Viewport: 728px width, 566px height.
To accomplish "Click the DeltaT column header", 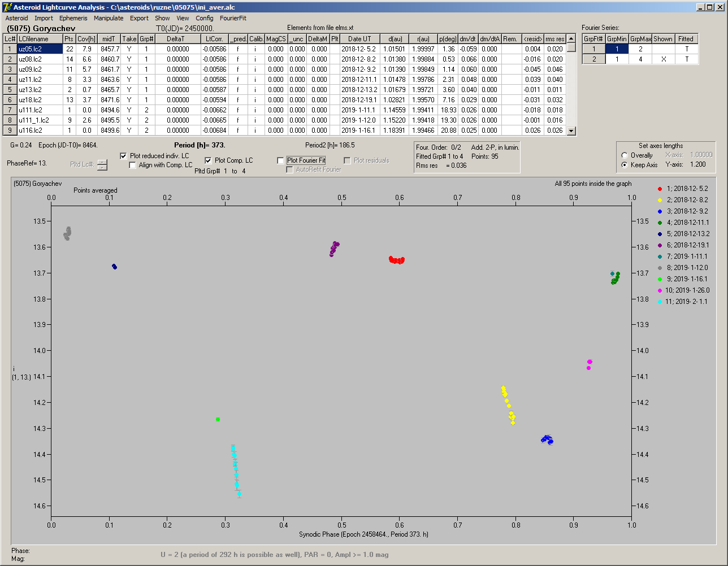I will tap(178, 39).
